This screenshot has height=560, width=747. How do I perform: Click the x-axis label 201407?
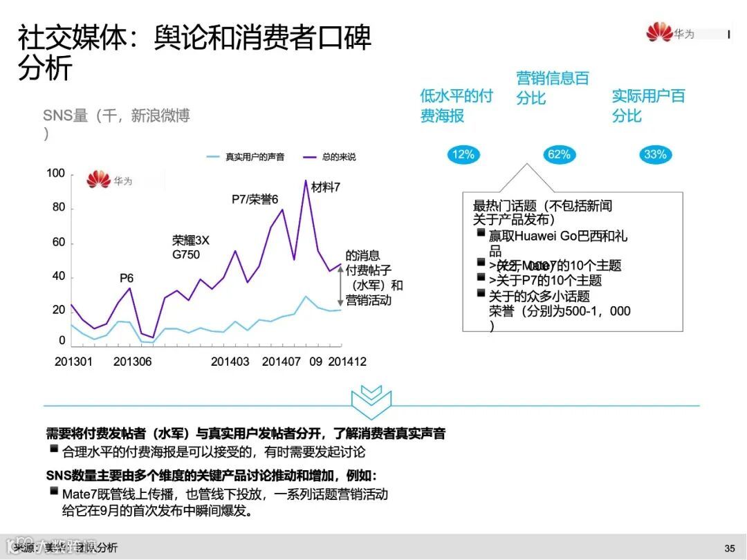tap(281, 362)
